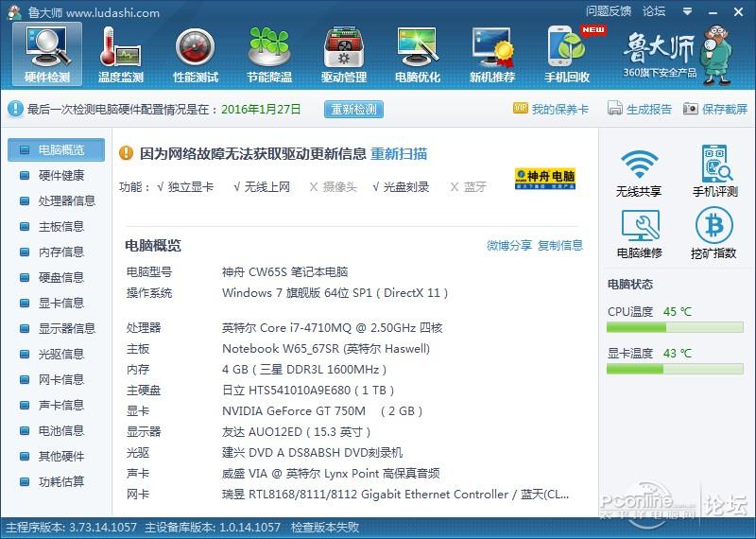Click the X 摄像头 feature indicator
756x539 pixels.
pyautogui.click(x=334, y=186)
